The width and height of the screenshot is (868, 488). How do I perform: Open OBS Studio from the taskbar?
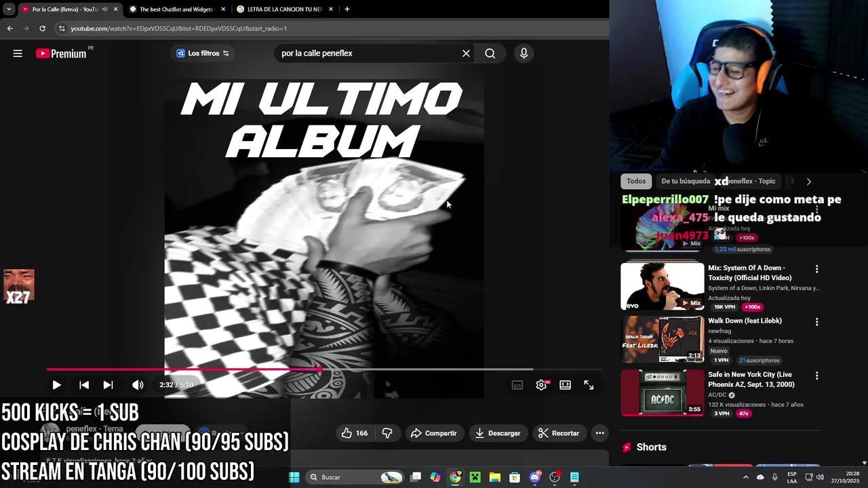click(x=555, y=477)
